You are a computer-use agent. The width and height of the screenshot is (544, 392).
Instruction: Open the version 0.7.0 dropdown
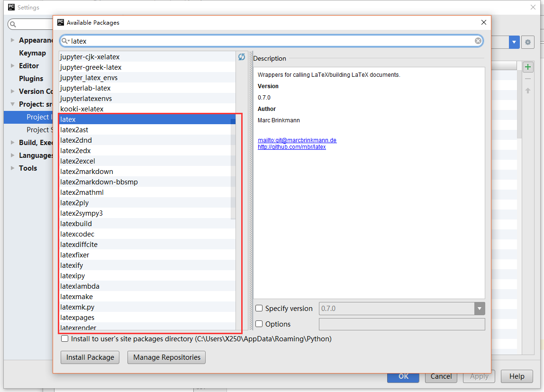pyautogui.click(x=480, y=309)
